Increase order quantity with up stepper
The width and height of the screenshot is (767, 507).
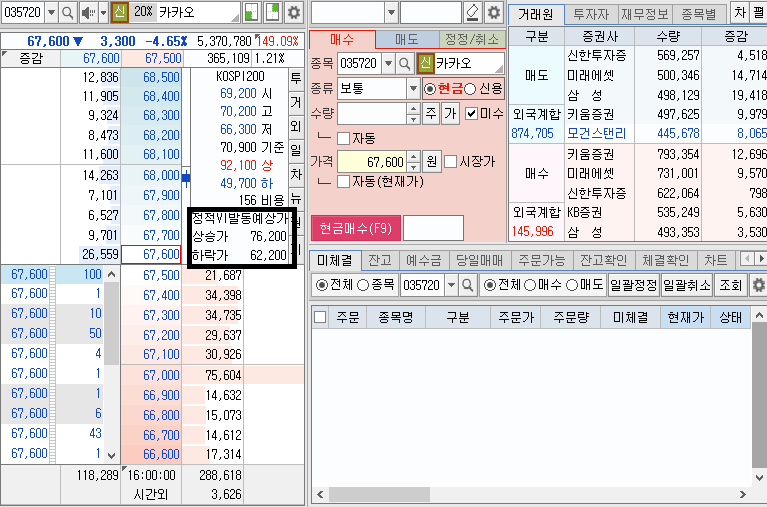click(x=414, y=109)
